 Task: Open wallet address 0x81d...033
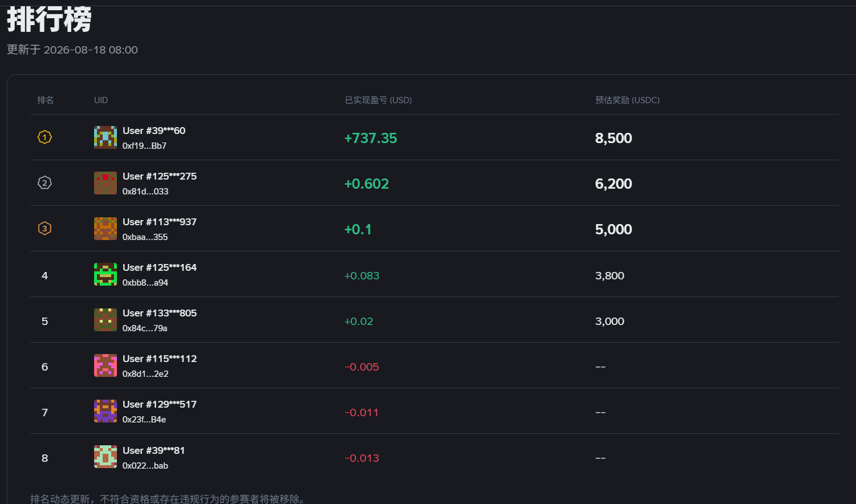point(145,192)
